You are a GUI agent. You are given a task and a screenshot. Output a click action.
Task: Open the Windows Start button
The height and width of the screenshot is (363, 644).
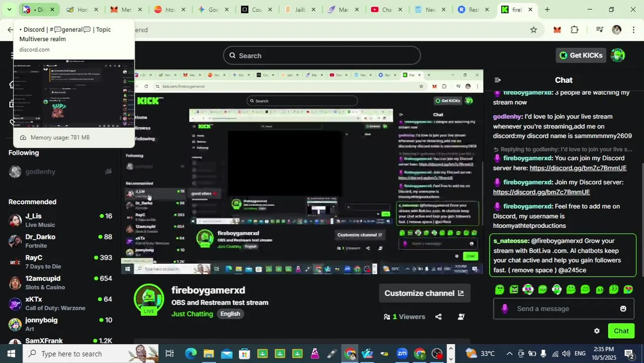(11, 353)
